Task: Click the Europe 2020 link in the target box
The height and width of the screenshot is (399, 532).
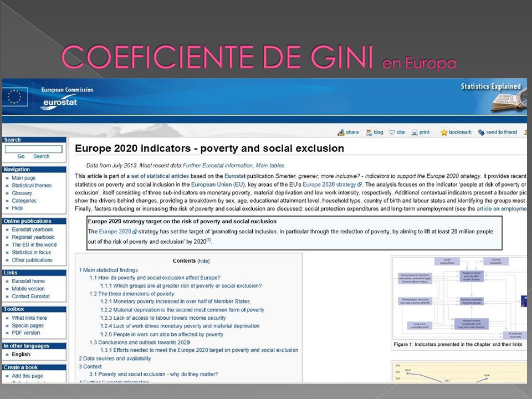Action: tap(115, 232)
